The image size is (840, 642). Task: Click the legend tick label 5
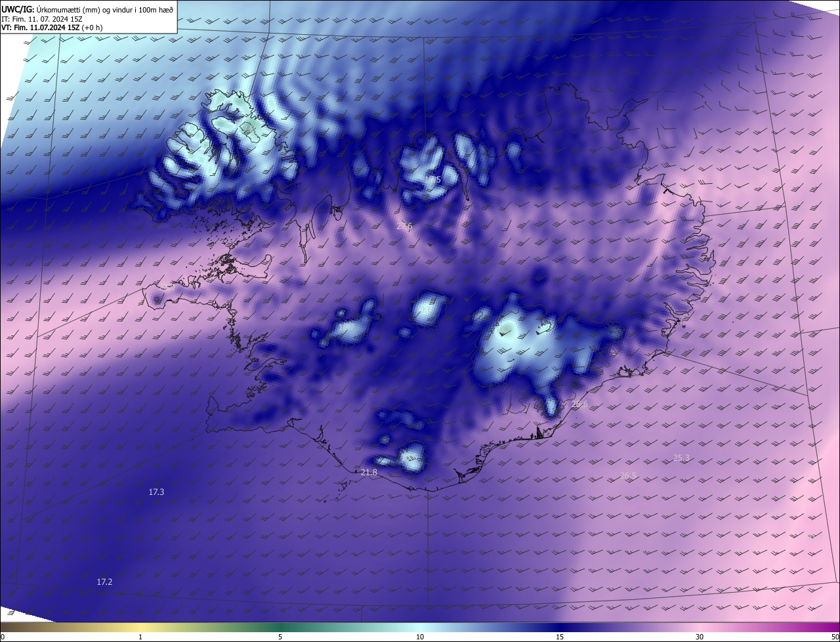pyautogui.click(x=280, y=637)
